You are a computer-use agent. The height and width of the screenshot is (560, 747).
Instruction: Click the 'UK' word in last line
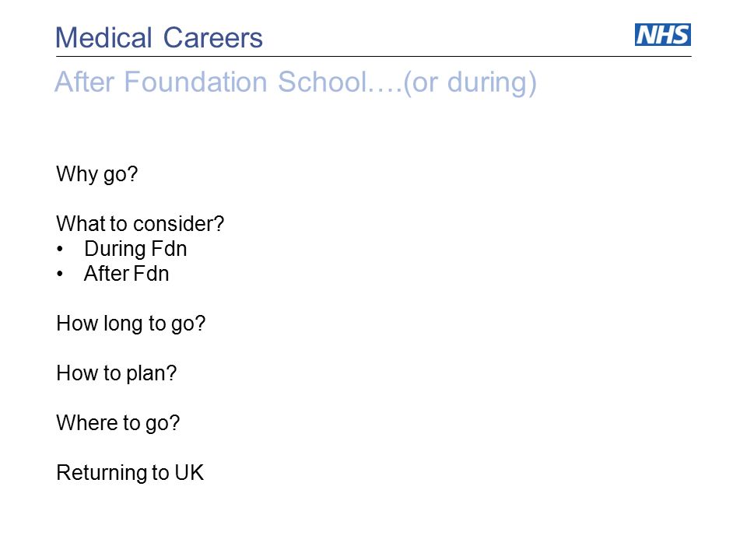(189, 472)
